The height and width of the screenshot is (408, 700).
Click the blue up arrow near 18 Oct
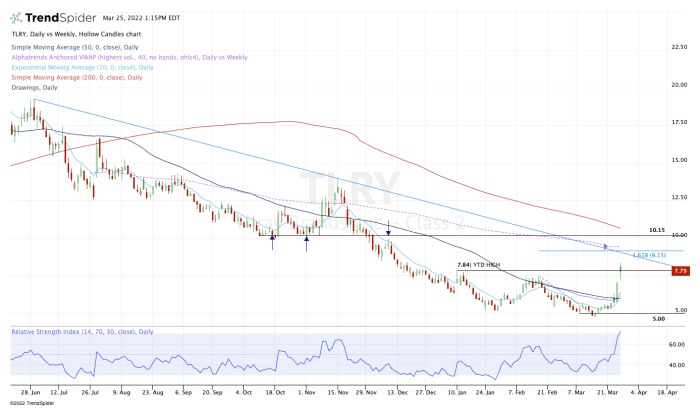pyautogui.click(x=273, y=243)
